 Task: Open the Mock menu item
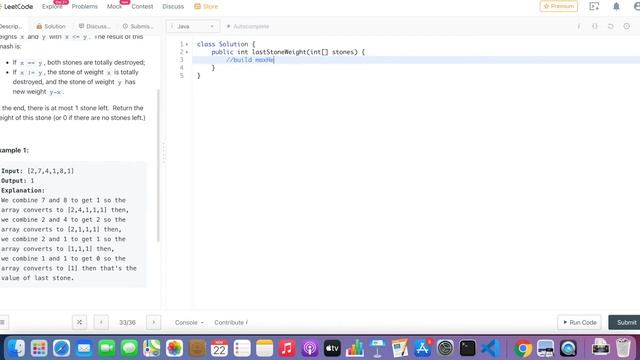[x=114, y=6]
